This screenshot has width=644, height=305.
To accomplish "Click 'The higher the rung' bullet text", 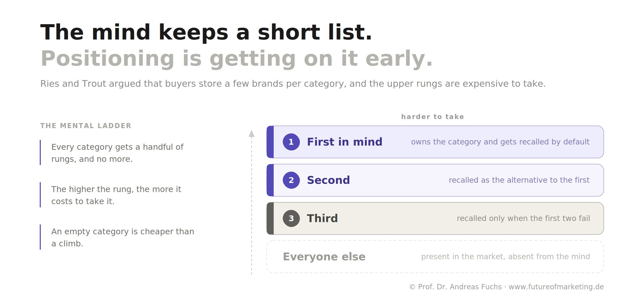I will 116,195.
